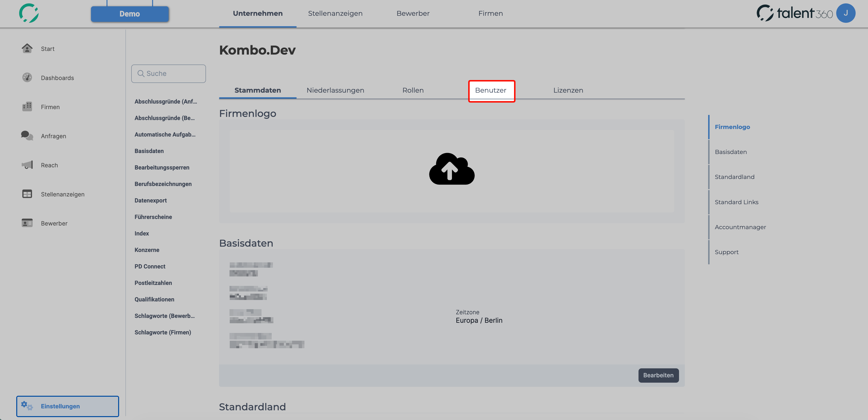Click the cloud upload icon for Firmenlogo
The width and height of the screenshot is (868, 420).
click(451, 169)
